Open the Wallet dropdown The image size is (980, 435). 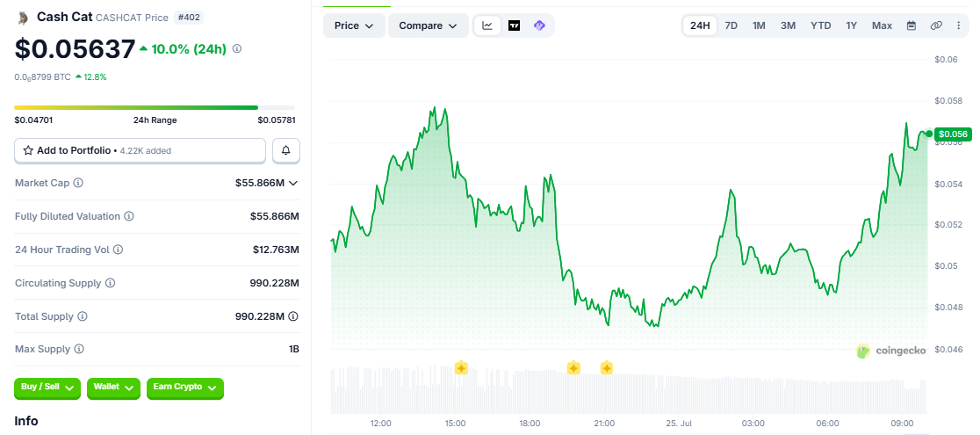[x=112, y=388]
